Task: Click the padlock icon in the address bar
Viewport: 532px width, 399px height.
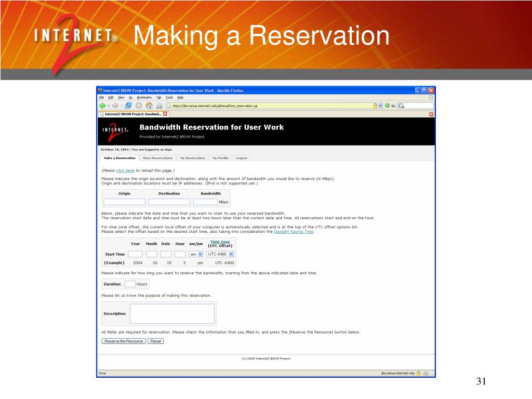Action: 375,106
